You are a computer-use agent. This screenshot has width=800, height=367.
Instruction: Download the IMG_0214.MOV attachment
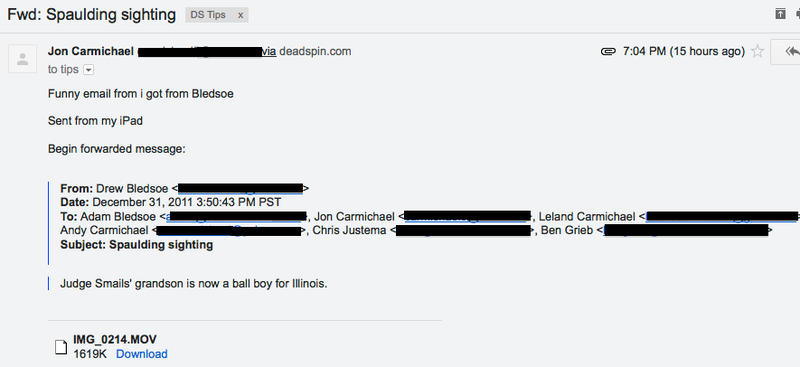tap(142, 354)
